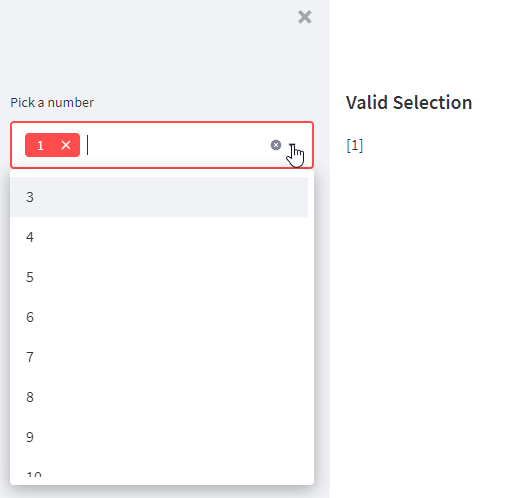The width and height of the screenshot is (515, 498).
Task: Pick option 5 from the list
Action: (x=159, y=277)
